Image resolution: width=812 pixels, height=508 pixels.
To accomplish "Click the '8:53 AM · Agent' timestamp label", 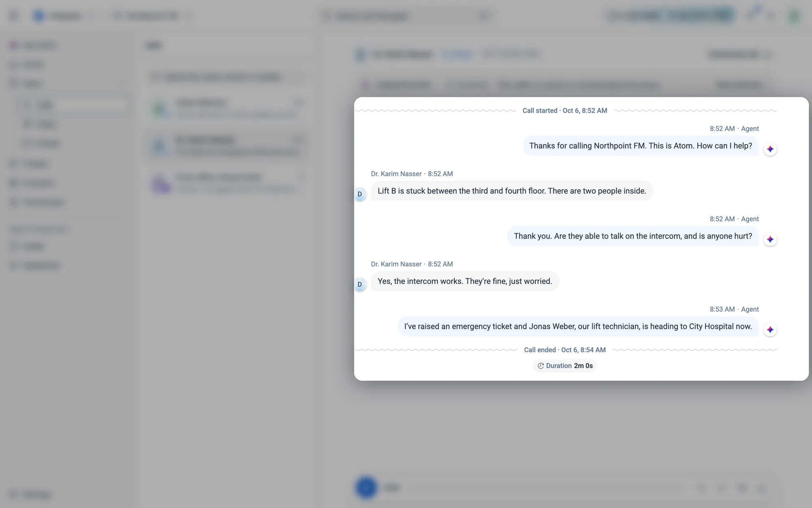I will (734, 309).
